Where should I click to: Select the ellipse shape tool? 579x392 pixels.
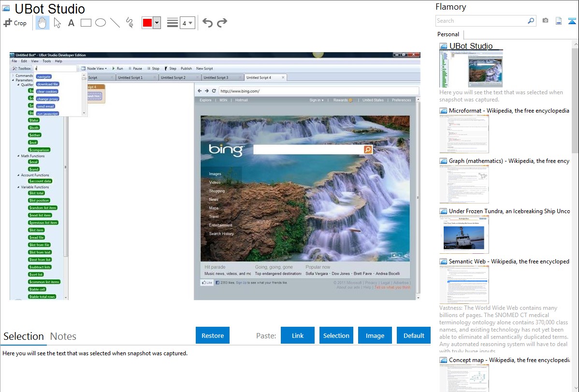tap(100, 23)
